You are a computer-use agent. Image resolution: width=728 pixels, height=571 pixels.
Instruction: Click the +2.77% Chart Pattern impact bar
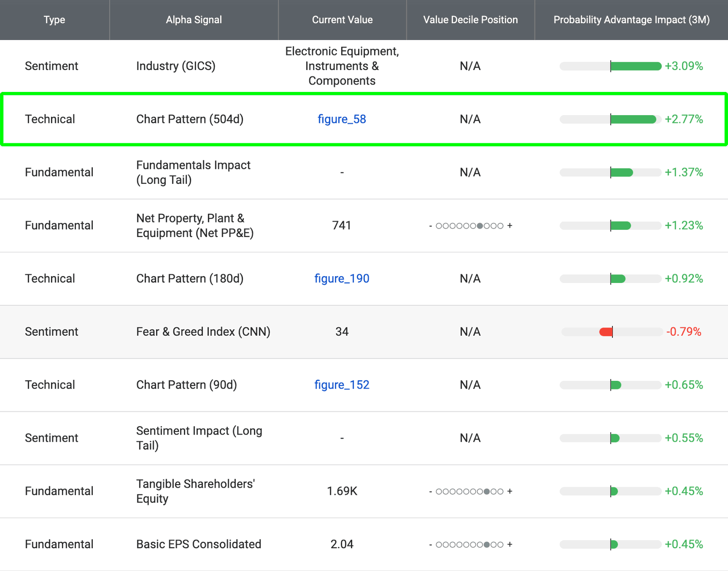tap(611, 120)
